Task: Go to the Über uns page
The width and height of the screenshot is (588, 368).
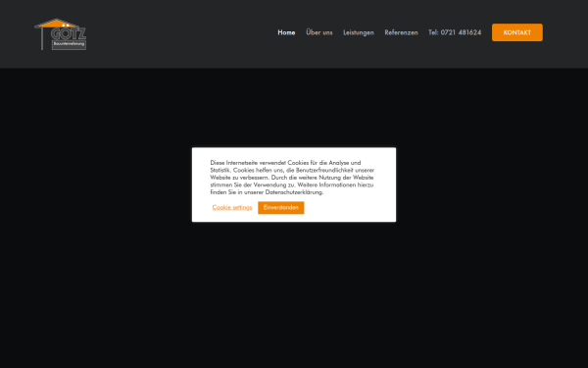Action: (x=319, y=32)
